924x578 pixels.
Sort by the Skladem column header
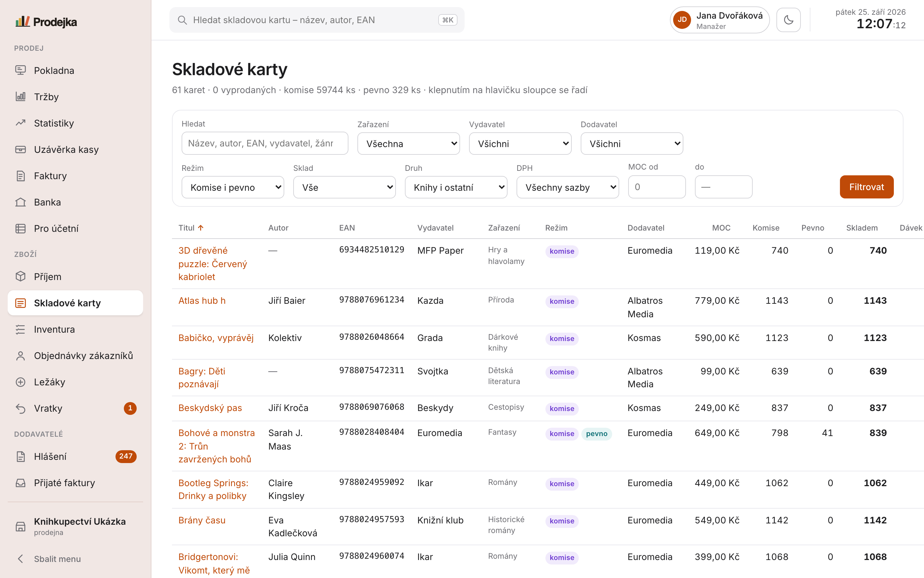click(x=862, y=228)
